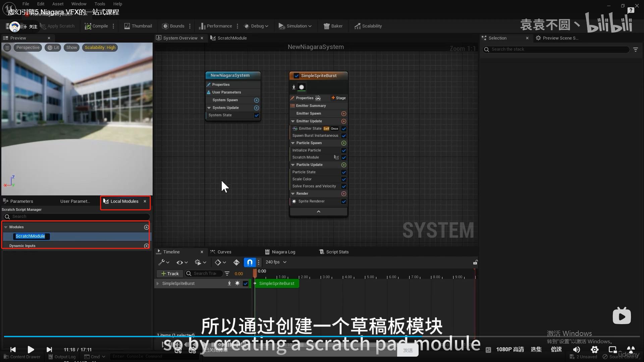Open the Thumbnail tool
Screen dimensions: 644x362
[x=138, y=26]
